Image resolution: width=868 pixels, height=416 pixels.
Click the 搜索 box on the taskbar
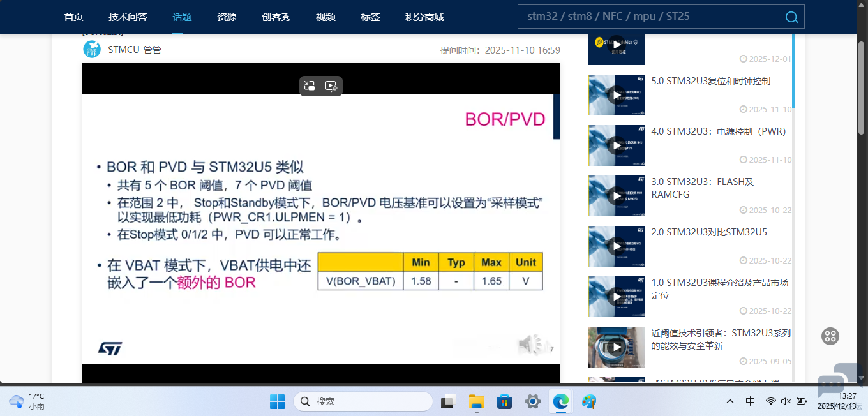pyautogui.click(x=363, y=401)
